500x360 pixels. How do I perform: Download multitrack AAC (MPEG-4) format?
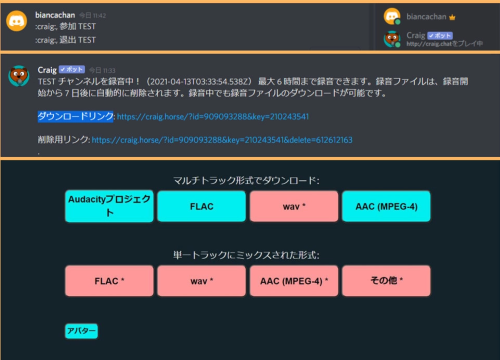pos(386,206)
